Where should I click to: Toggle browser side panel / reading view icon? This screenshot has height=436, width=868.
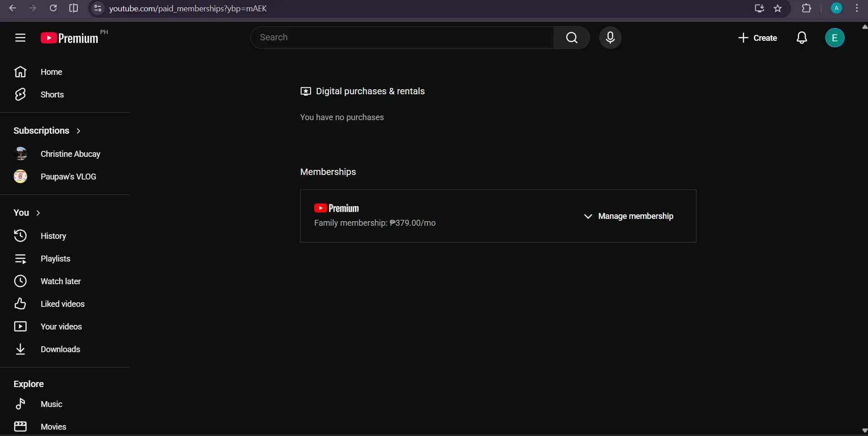tap(73, 8)
